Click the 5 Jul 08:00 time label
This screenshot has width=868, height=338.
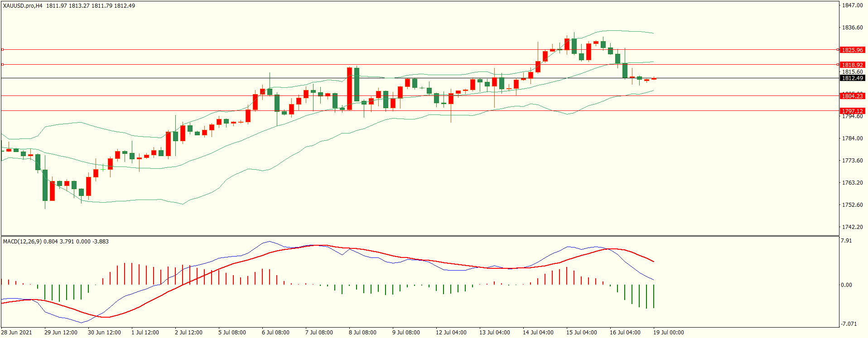click(232, 333)
